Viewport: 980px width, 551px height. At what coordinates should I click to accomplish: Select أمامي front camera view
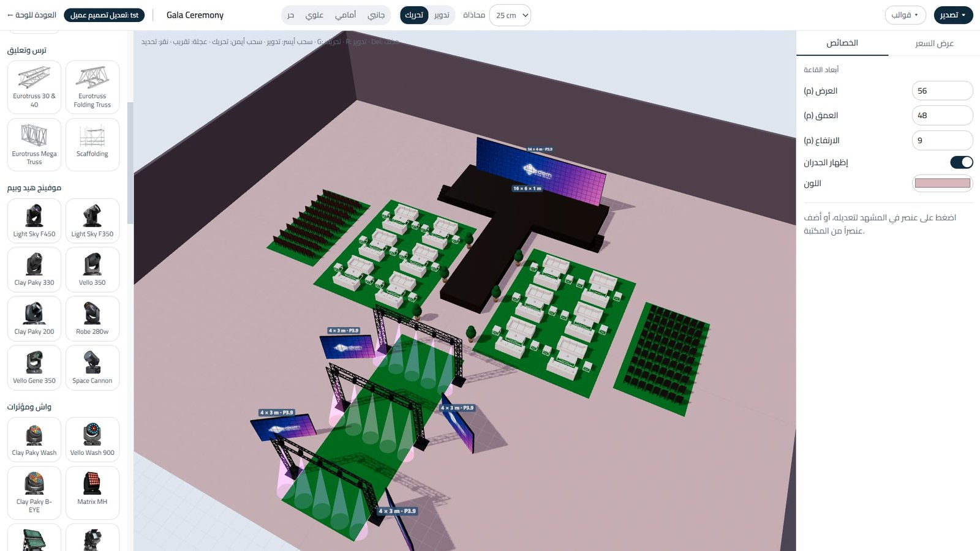(x=345, y=15)
